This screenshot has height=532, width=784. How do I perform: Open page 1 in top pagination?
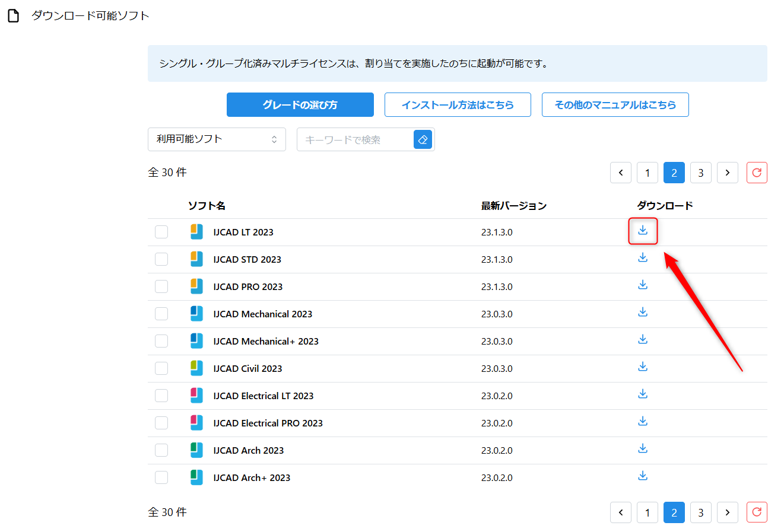point(647,173)
